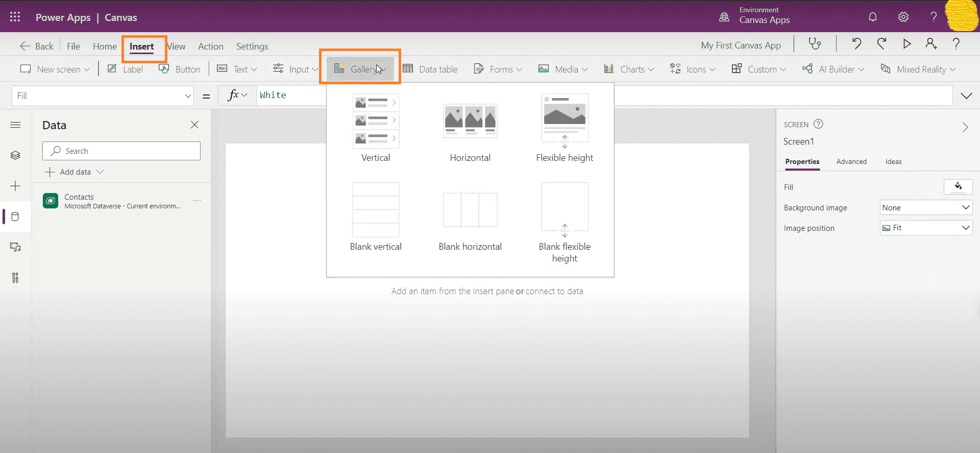
Task: Open the Tree view layers icon
Action: (x=15, y=155)
